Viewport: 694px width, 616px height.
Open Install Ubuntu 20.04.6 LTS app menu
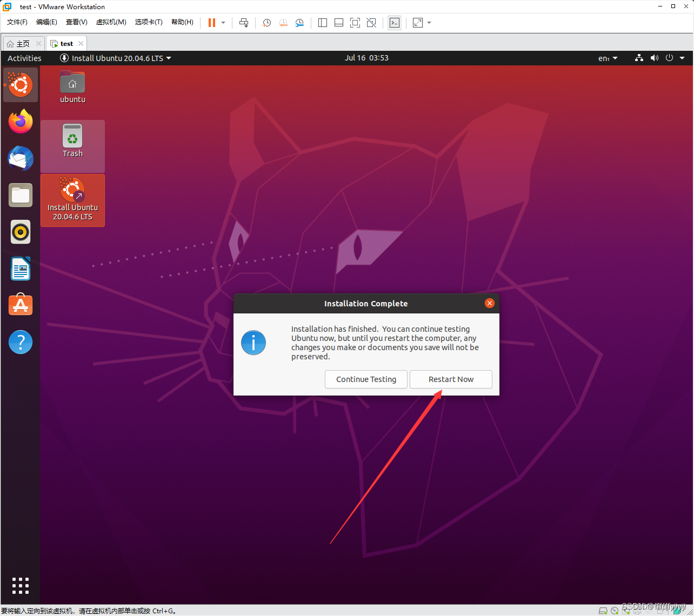click(116, 58)
